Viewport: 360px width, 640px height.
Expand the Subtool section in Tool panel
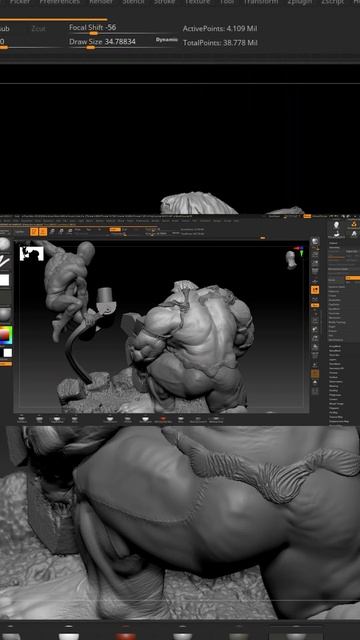coord(334,243)
